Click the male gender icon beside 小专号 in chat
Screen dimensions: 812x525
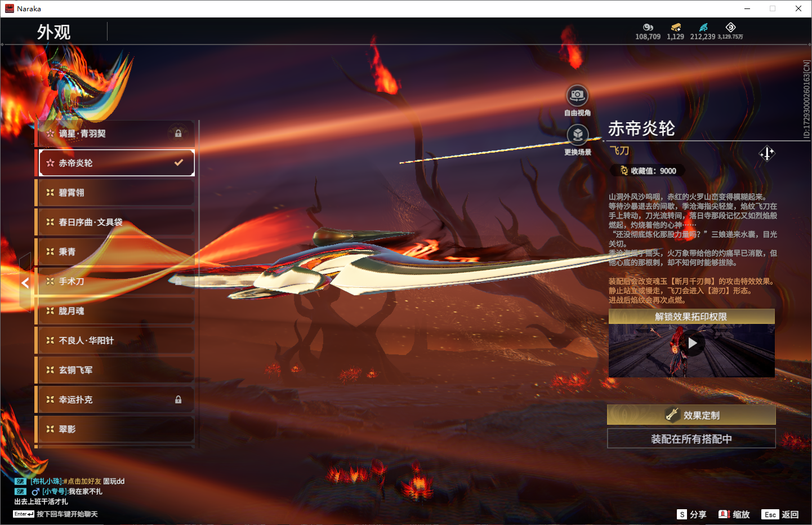coord(35,492)
